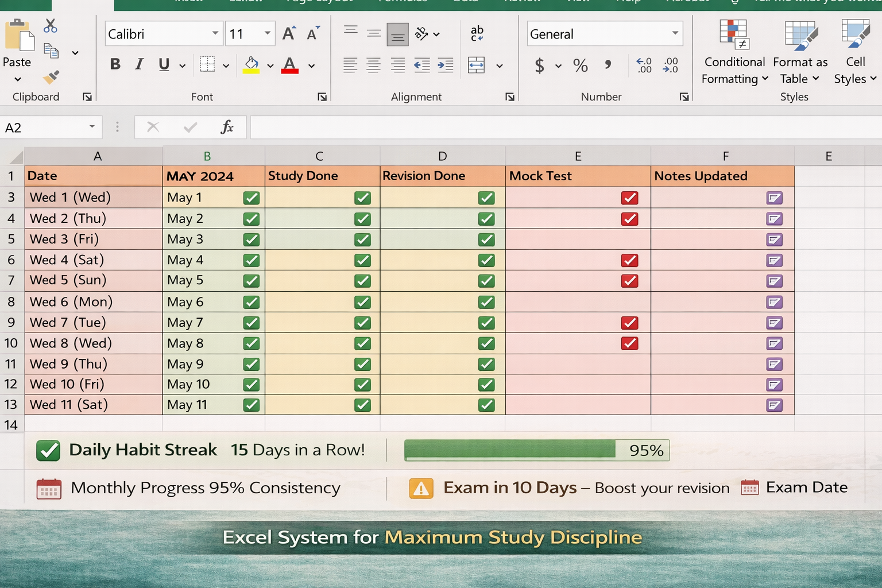Click the Exam Date calendar link
The height and width of the screenshot is (588, 882).
coord(794,488)
